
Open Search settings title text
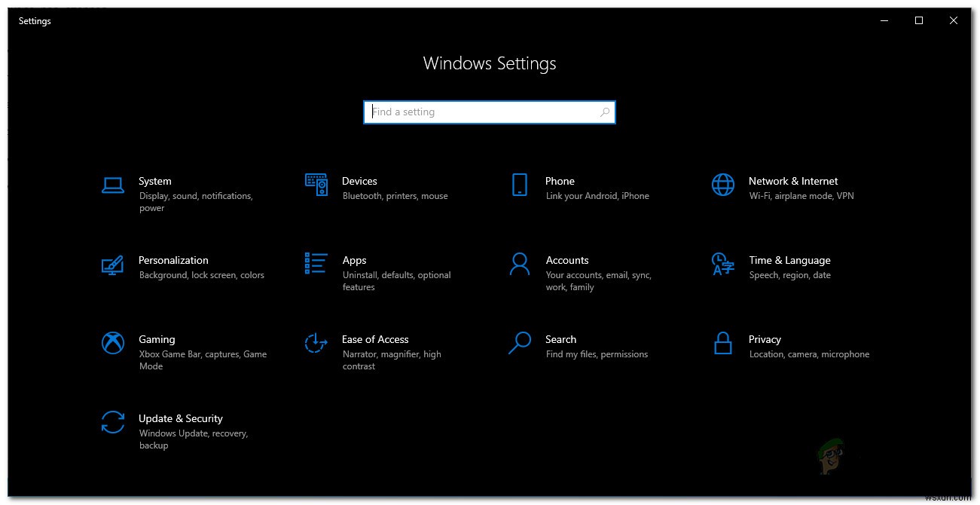(x=560, y=339)
